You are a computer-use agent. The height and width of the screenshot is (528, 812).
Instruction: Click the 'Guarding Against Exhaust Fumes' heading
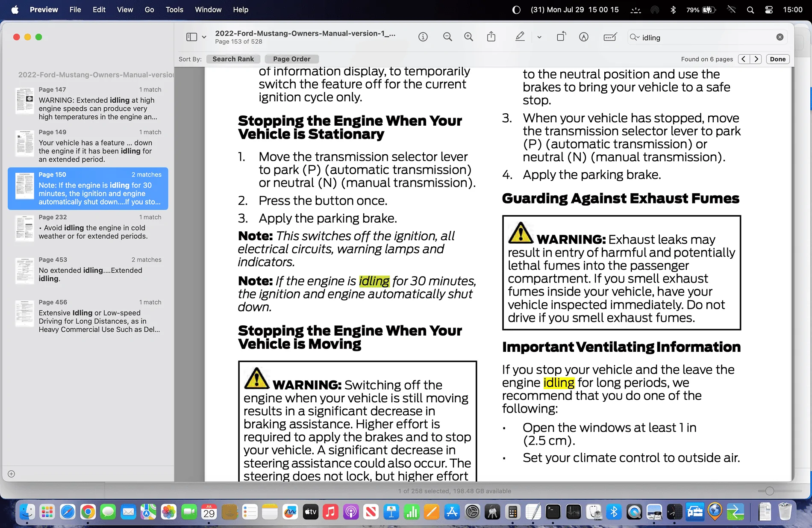(x=621, y=198)
